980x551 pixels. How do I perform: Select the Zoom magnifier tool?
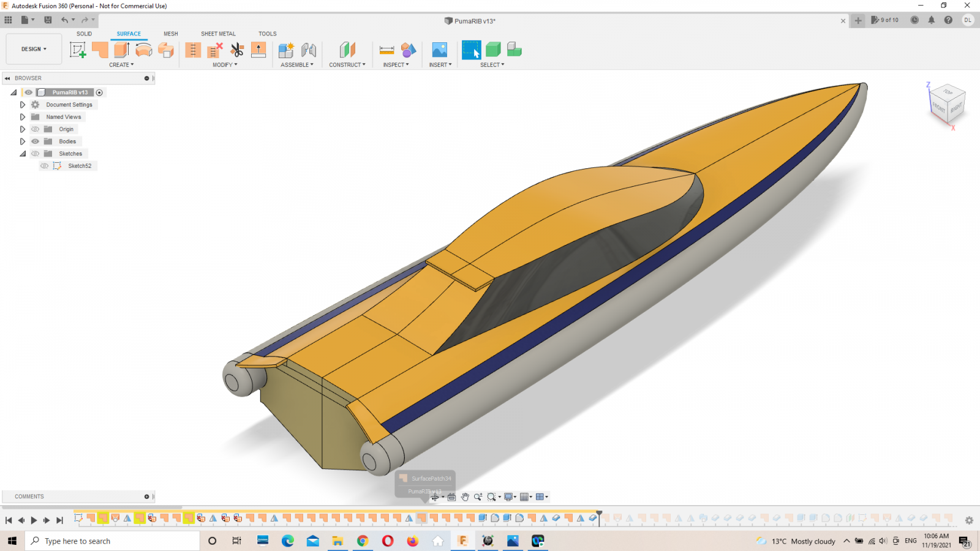click(478, 497)
